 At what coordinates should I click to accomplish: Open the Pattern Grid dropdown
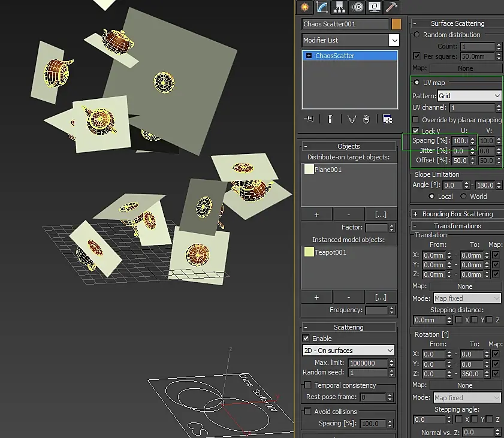pyautogui.click(x=469, y=96)
